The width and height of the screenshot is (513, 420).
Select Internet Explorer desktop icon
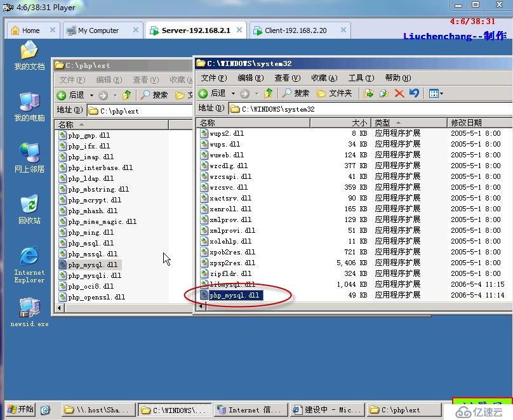point(29,265)
